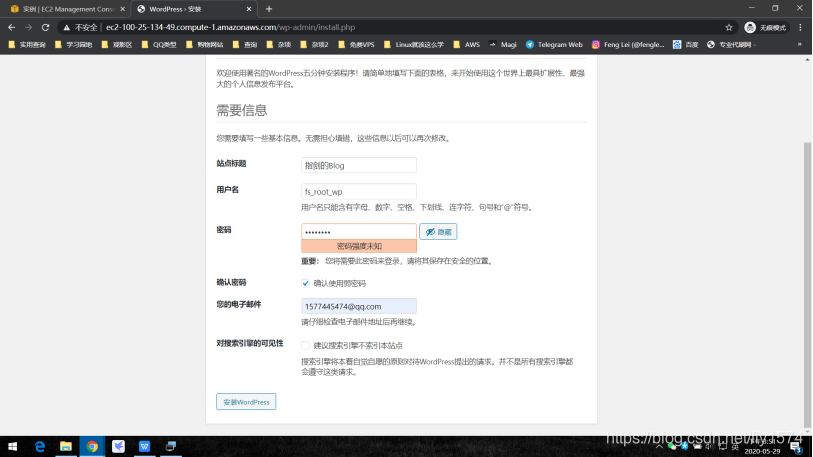Open the Telegram Web bookmark

click(554, 45)
